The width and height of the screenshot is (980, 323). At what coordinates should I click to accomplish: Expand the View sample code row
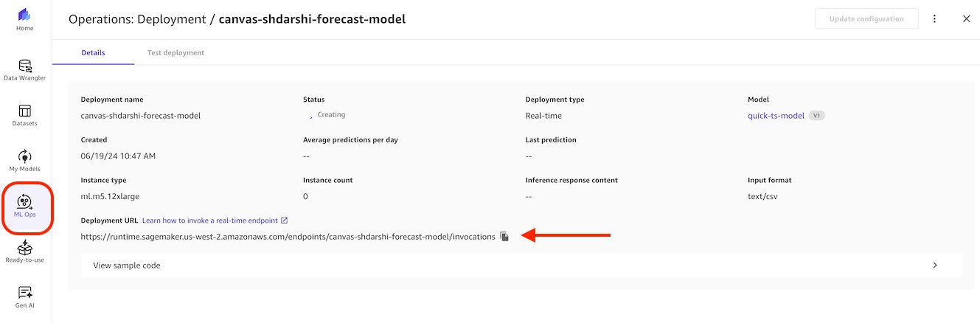point(521,265)
